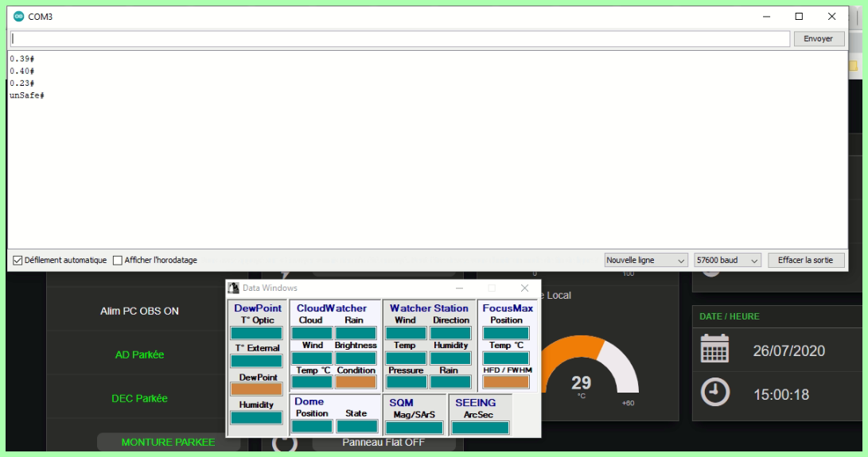Click the 15:00:18 time value
The image size is (868, 457).
click(x=781, y=394)
